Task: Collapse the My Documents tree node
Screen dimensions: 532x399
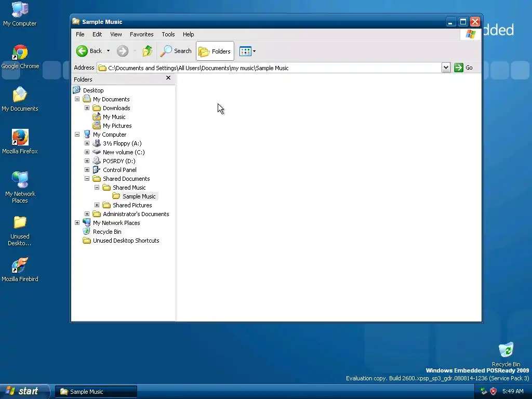Action: pyautogui.click(x=77, y=99)
